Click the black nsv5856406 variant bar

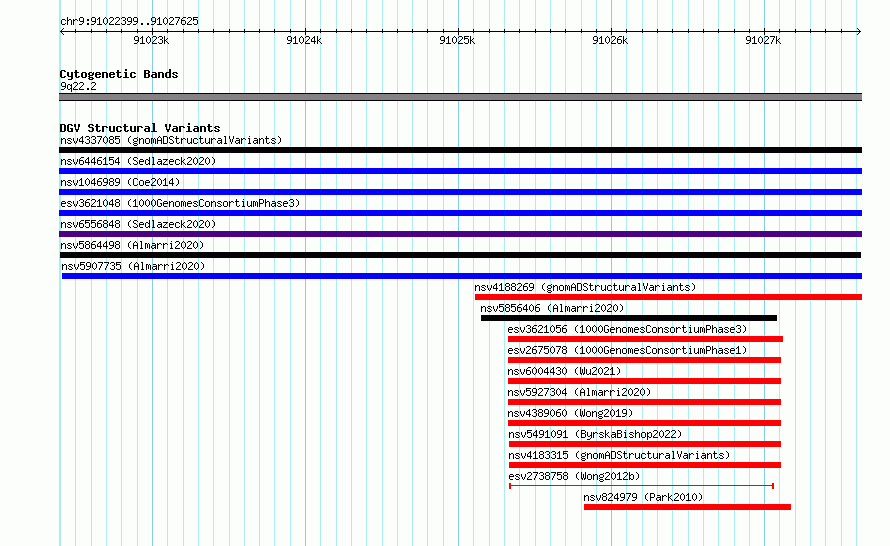[629, 318]
